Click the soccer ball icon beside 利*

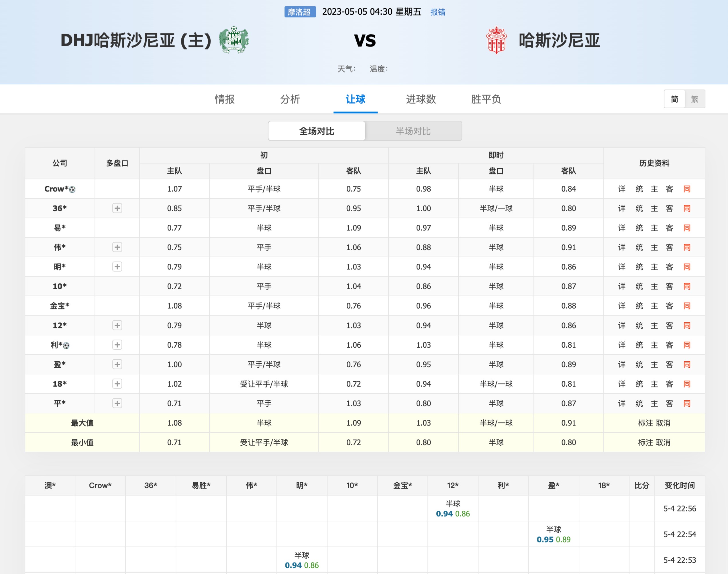(x=66, y=345)
